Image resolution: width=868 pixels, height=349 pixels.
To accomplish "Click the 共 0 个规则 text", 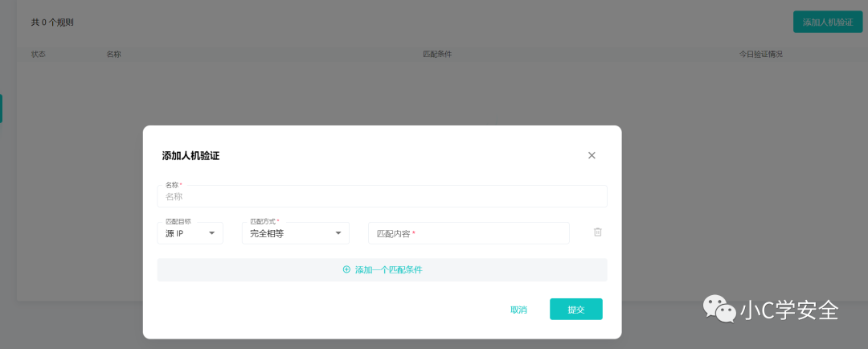I will tap(52, 23).
